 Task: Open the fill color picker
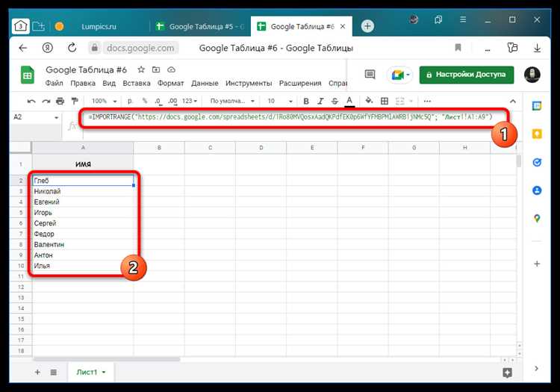click(x=370, y=101)
